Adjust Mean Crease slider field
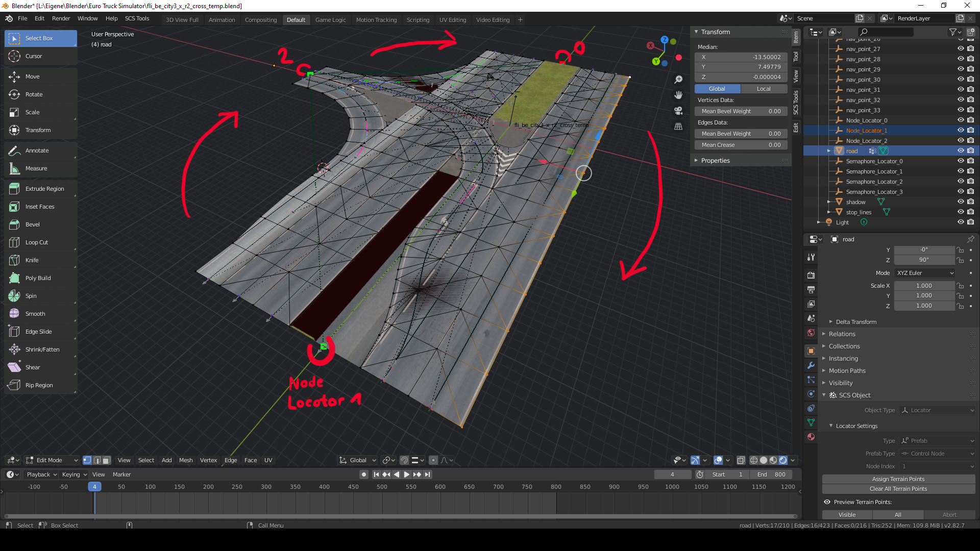Image resolution: width=980 pixels, height=551 pixels. [x=741, y=145]
